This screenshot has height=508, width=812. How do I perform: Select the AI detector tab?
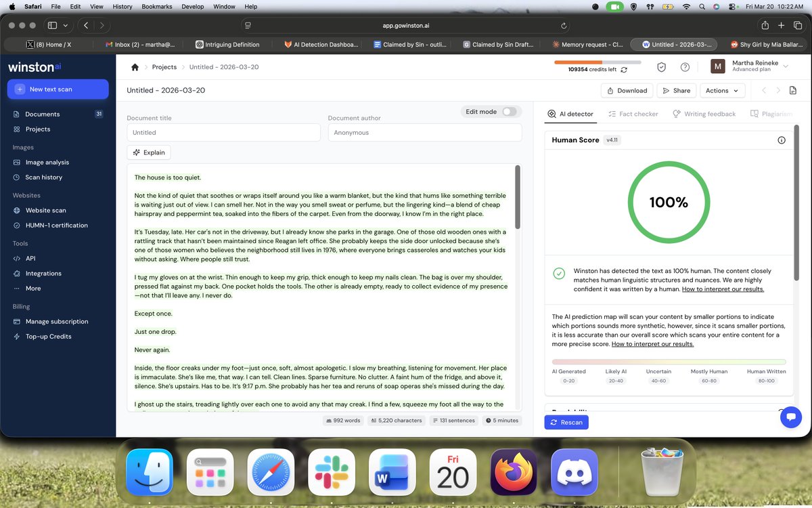pos(570,114)
